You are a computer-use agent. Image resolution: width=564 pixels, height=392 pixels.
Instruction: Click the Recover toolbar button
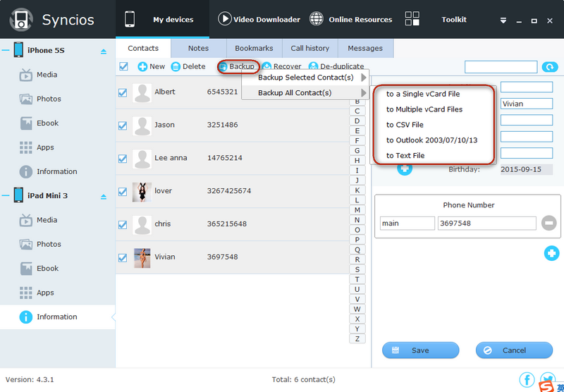(281, 66)
